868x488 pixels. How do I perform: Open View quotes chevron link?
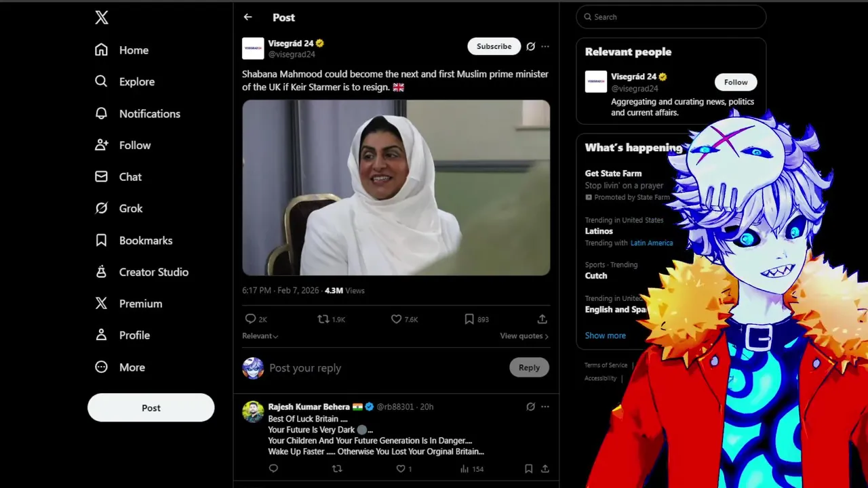click(524, 335)
